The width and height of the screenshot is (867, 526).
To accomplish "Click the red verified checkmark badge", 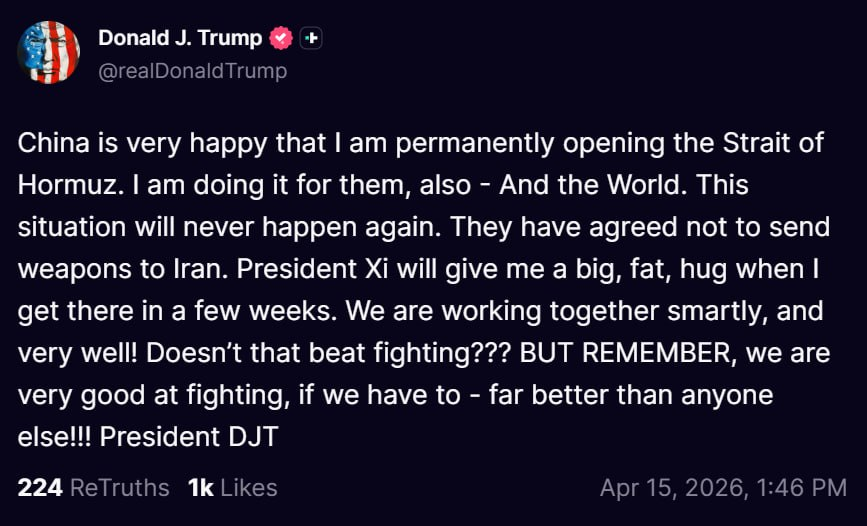I will [282, 39].
